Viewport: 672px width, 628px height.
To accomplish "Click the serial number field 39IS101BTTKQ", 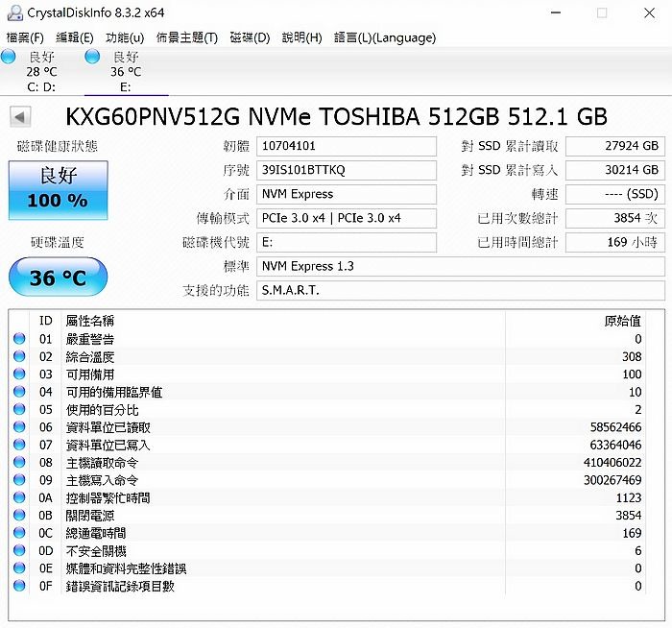I will click(347, 170).
